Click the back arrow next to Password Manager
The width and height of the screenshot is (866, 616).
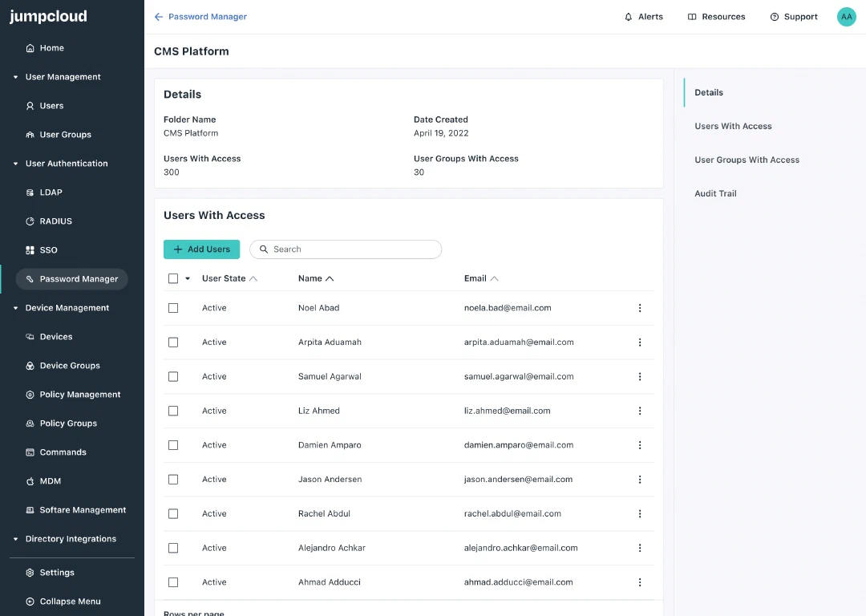(x=159, y=17)
